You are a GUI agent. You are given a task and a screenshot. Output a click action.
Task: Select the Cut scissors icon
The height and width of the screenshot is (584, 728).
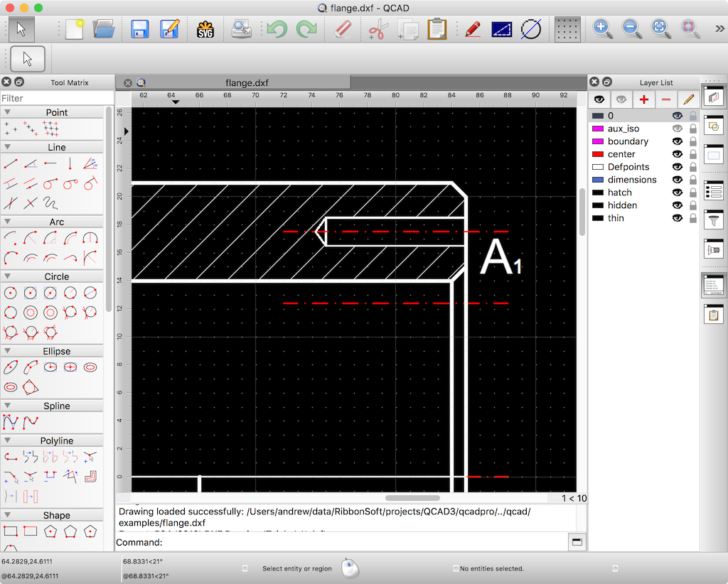coord(378,29)
